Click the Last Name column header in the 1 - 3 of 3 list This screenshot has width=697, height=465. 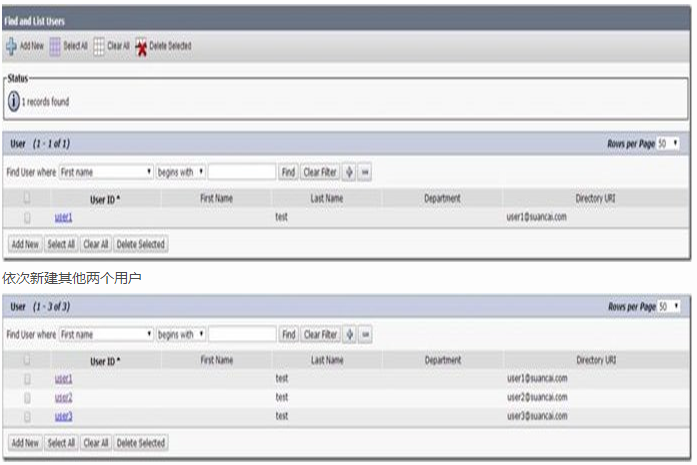point(327,360)
